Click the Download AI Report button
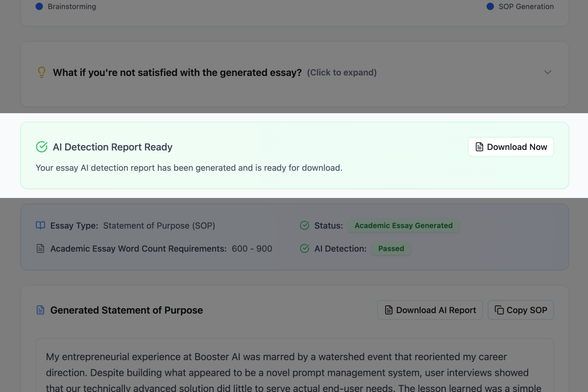Viewport: 588px width, 392px height. click(x=430, y=310)
